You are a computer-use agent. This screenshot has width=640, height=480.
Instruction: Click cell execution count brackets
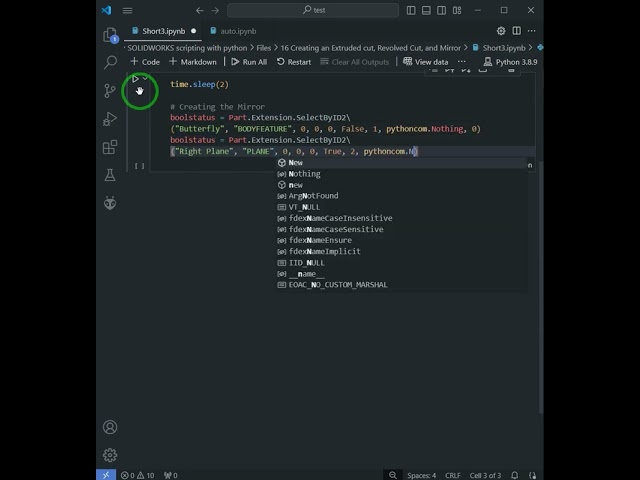pos(140,166)
